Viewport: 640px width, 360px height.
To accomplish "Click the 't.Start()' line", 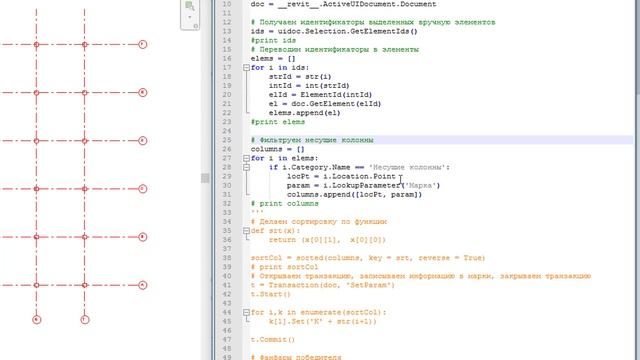I will tap(271, 294).
